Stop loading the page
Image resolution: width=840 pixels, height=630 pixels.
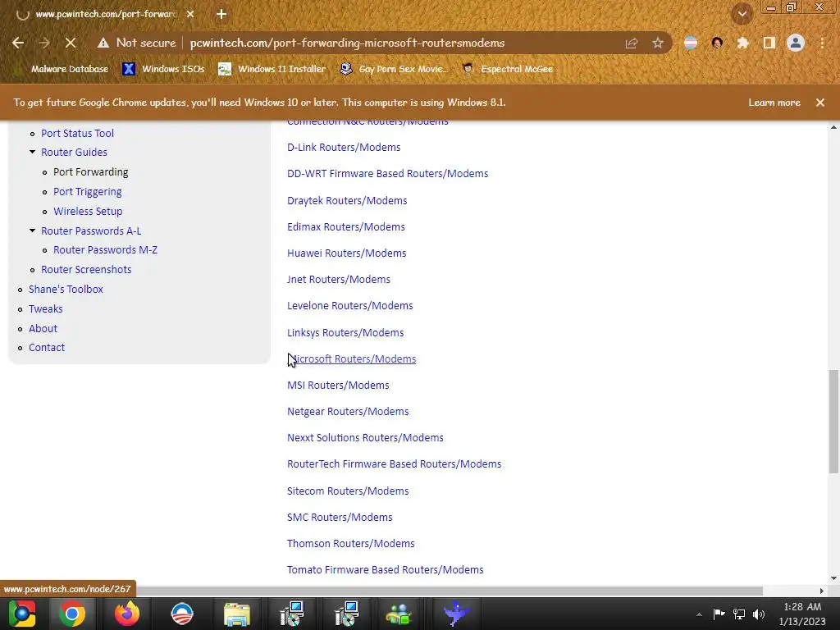point(71,43)
